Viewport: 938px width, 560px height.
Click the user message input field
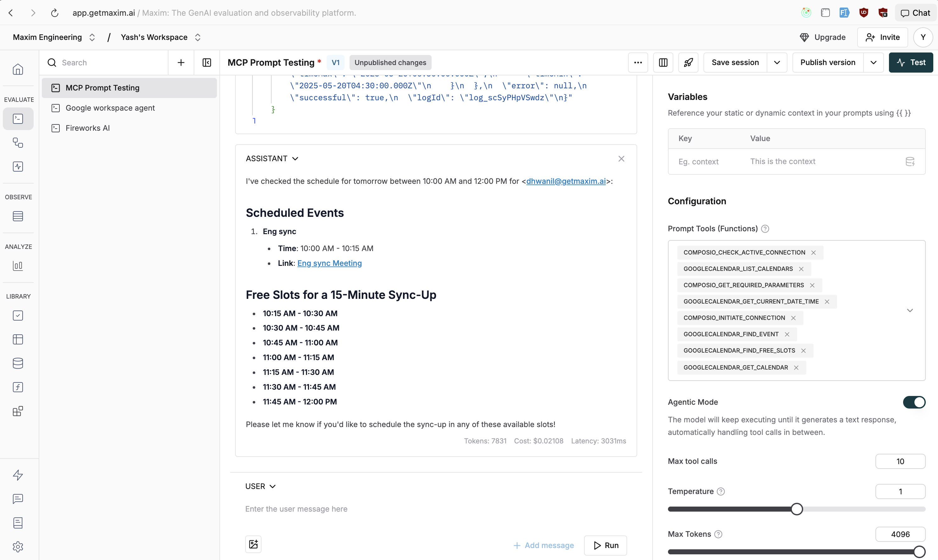tap(378, 509)
